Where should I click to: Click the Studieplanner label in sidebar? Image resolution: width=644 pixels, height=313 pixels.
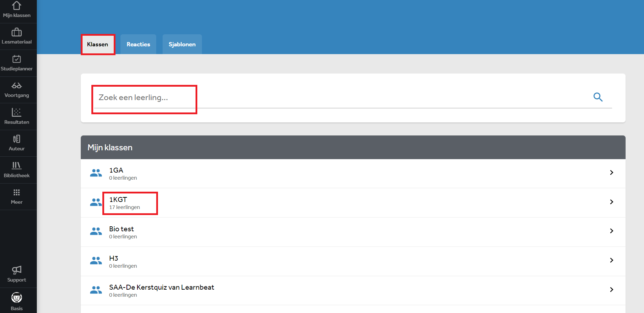(17, 69)
